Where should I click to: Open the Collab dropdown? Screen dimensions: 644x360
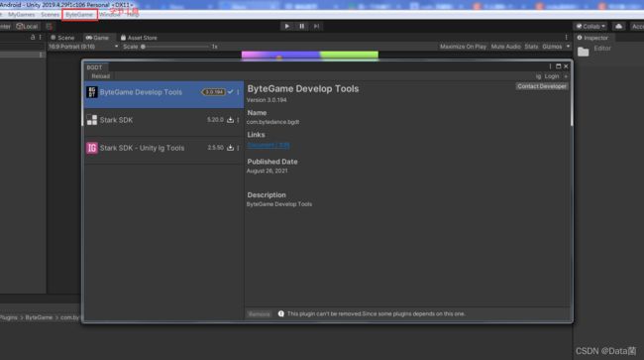click(590, 27)
